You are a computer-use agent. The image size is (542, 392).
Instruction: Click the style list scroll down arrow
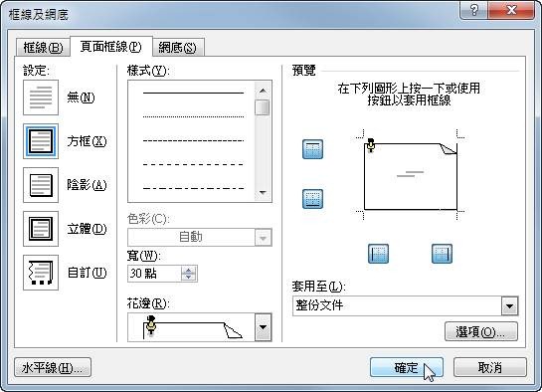(x=263, y=193)
